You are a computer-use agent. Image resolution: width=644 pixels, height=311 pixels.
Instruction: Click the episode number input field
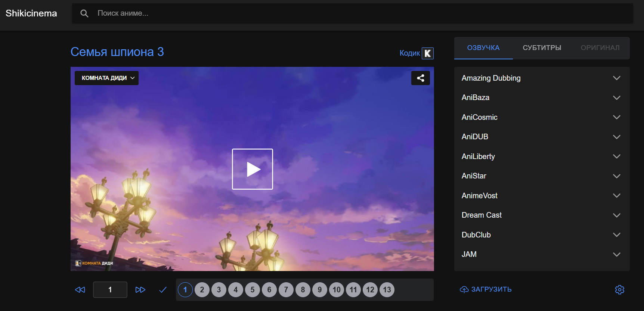(x=110, y=290)
